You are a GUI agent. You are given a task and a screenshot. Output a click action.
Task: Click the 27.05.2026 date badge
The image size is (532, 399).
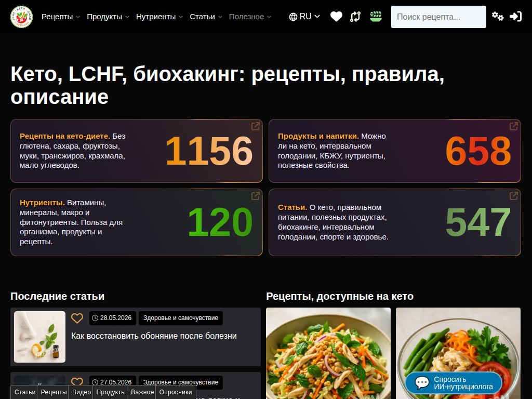[x=113, y=382]
